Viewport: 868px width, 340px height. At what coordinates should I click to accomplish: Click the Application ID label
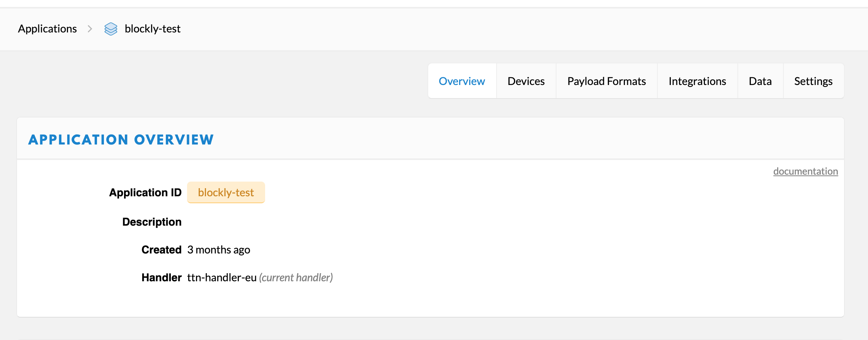(x=145, y=192)
